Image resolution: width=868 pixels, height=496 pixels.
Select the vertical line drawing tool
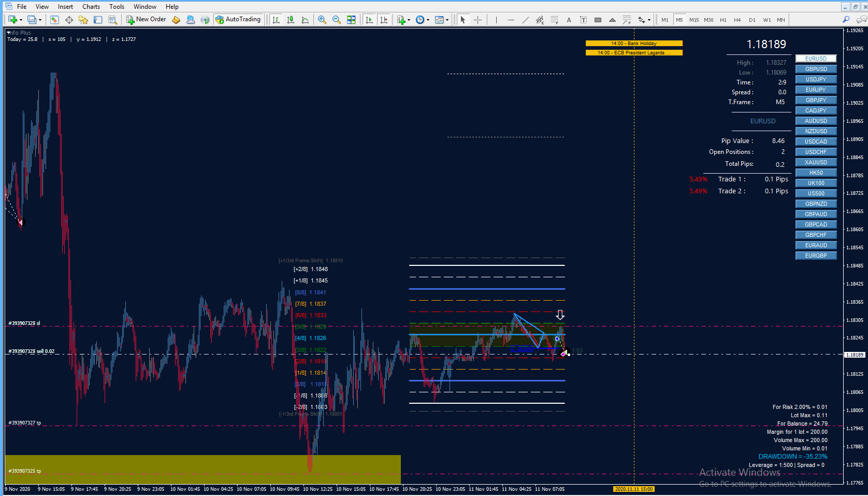point(496,20)
